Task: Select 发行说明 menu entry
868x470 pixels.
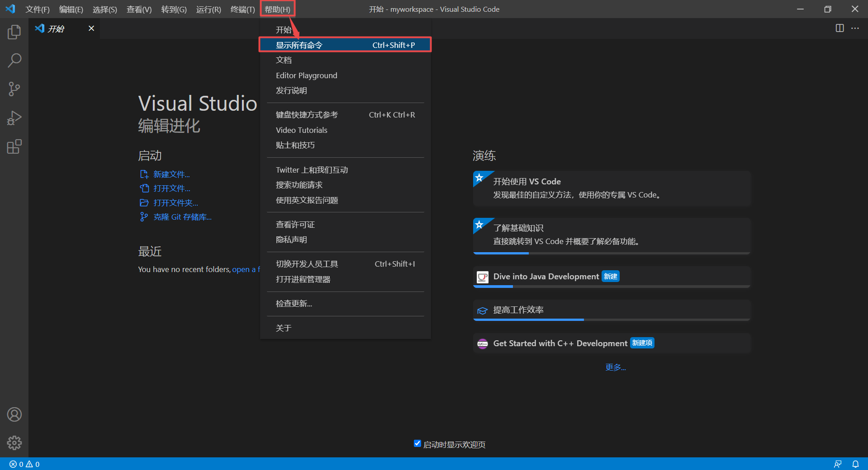Action: pos(345,90)
